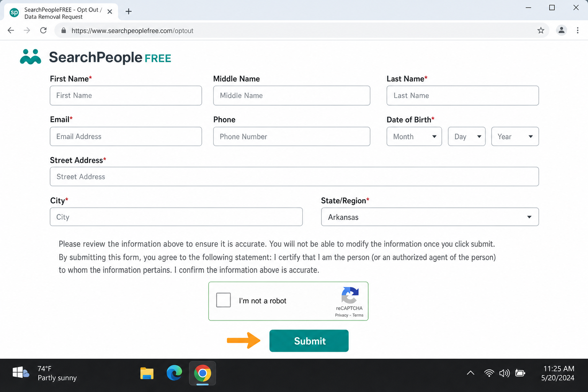This screenshot has height=392, width=588.
Task: Launch Microsoft Edge from the taskbar
Action: tap(174, 373)
